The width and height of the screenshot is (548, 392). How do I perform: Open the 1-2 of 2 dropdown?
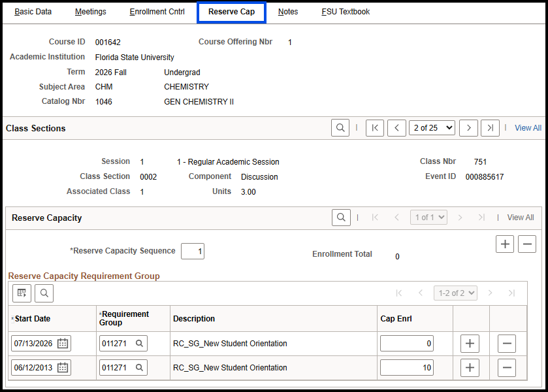(455, 293)
